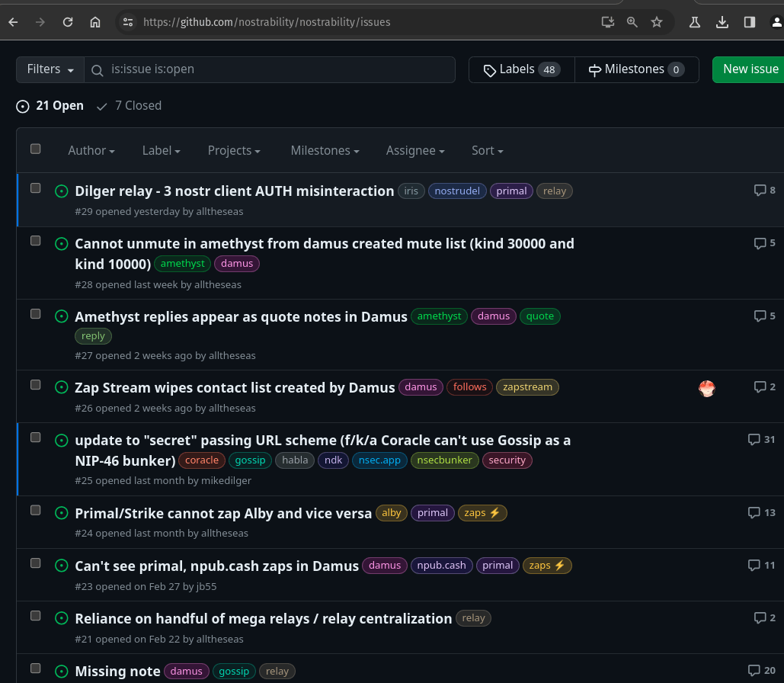Select the checkbox for Cannot unmute in amethyst issue
784x683 pixels.
[x=36, y=241]
